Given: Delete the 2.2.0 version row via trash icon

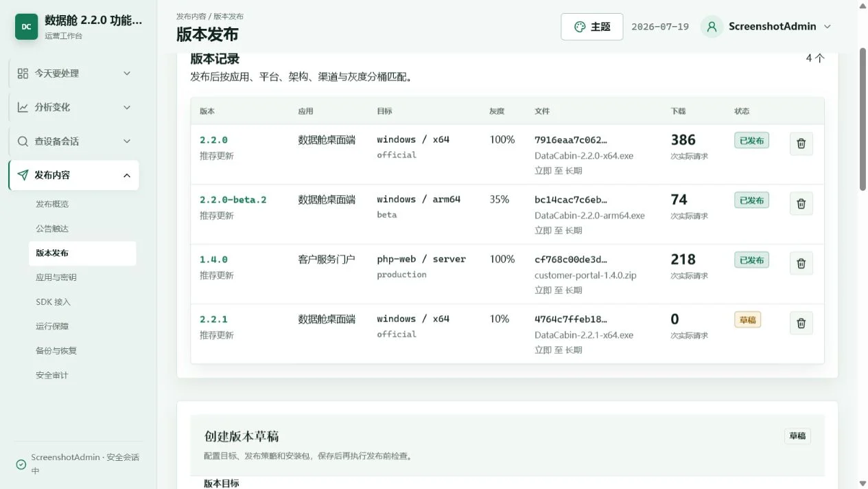Looking at the screenshot, I should click(x=801, y=144).
